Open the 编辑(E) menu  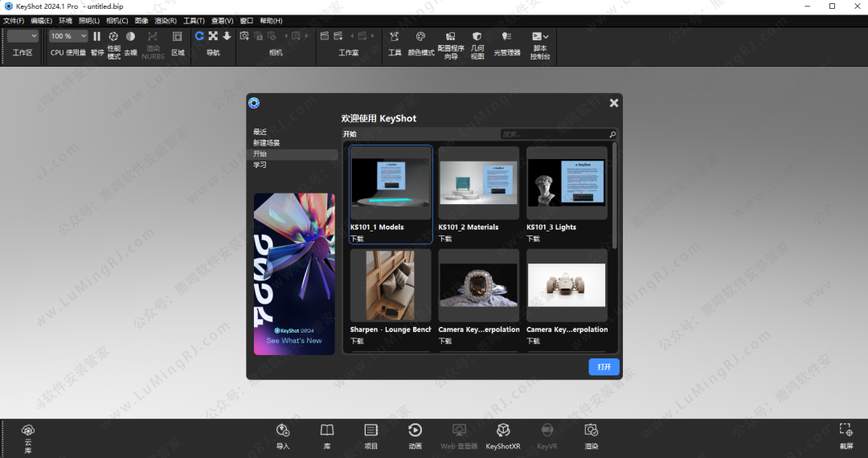pyautogui.click(x=42, y=21)
